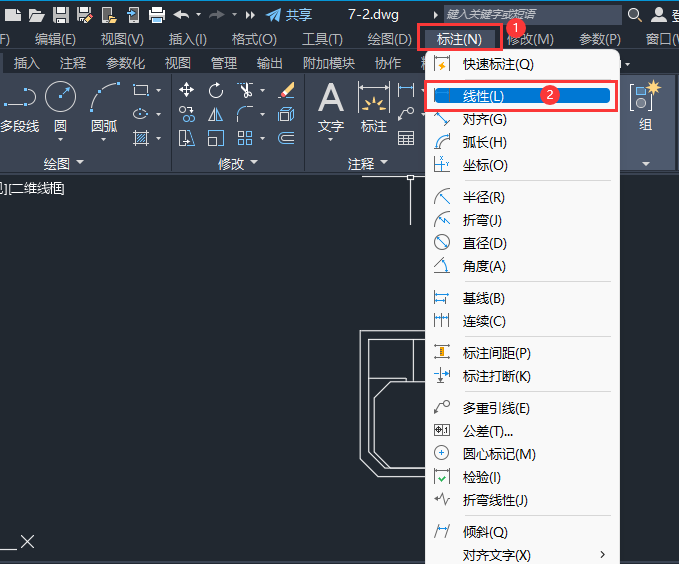This screenshot has width=679, height=564.
Task: Click the Rotate tool icon
Action: (x=216, y=90)
